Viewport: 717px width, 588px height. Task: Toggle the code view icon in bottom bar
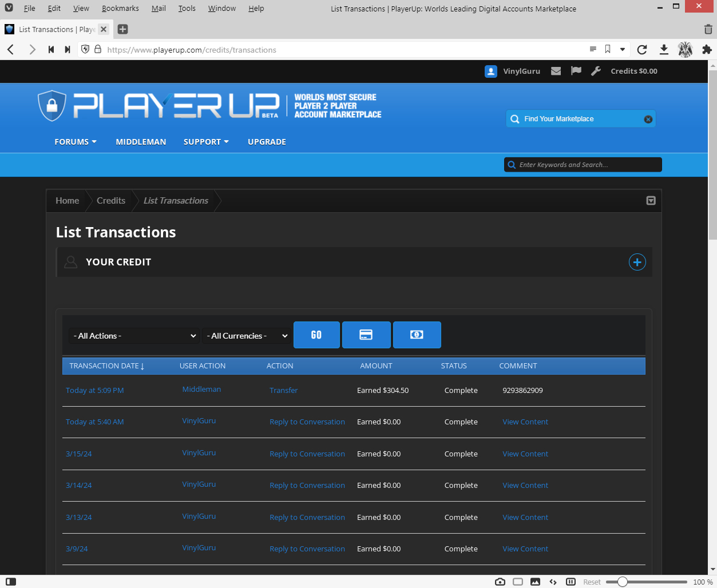click(553, 581)
